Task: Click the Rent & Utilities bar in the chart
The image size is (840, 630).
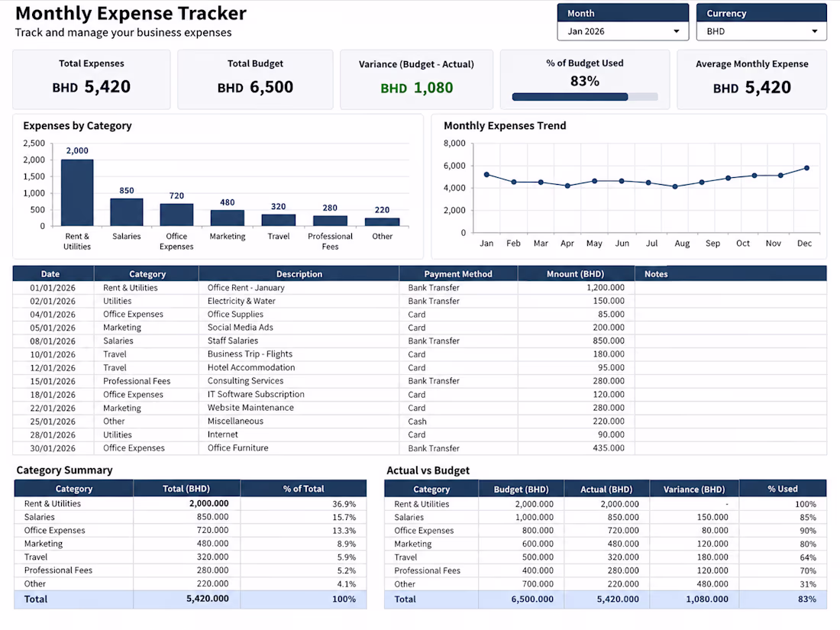Action: tap(77, 193)
